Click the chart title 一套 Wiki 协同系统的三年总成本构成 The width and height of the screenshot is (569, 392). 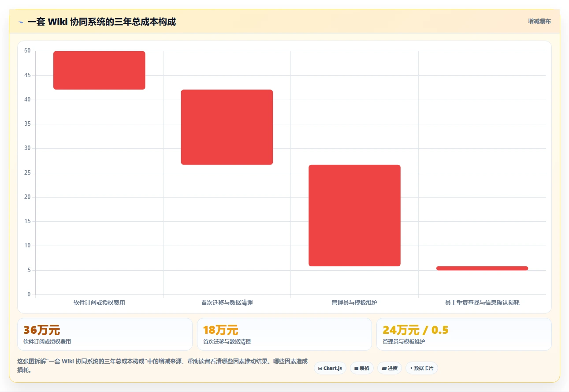pyautogui.click(x=101, y=22)
